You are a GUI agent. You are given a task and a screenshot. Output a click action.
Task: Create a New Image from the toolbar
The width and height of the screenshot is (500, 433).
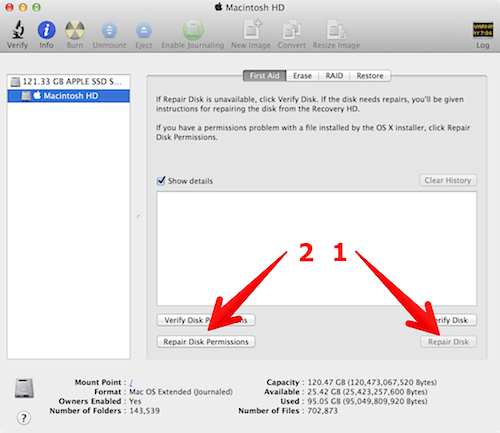[x=252, y=30]
